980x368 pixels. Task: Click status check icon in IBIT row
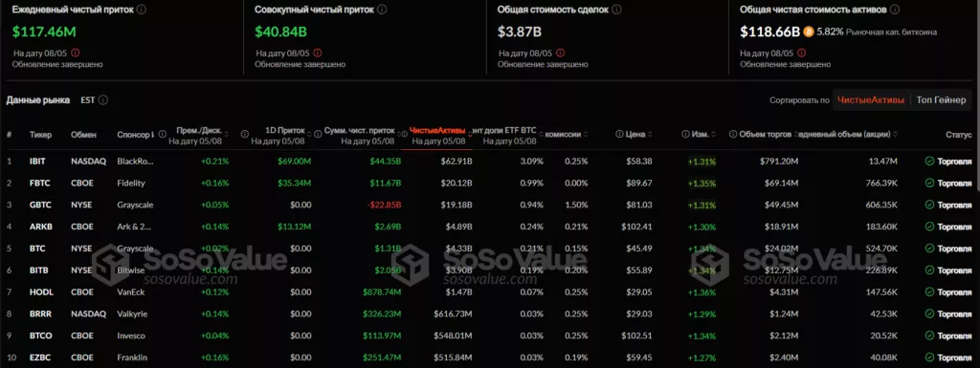[x=929, y=161]
